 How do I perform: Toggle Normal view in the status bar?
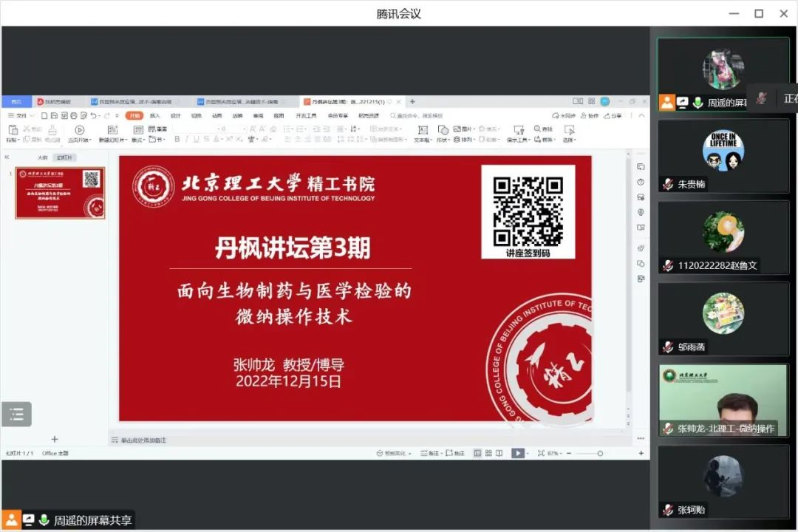point(477,453)
